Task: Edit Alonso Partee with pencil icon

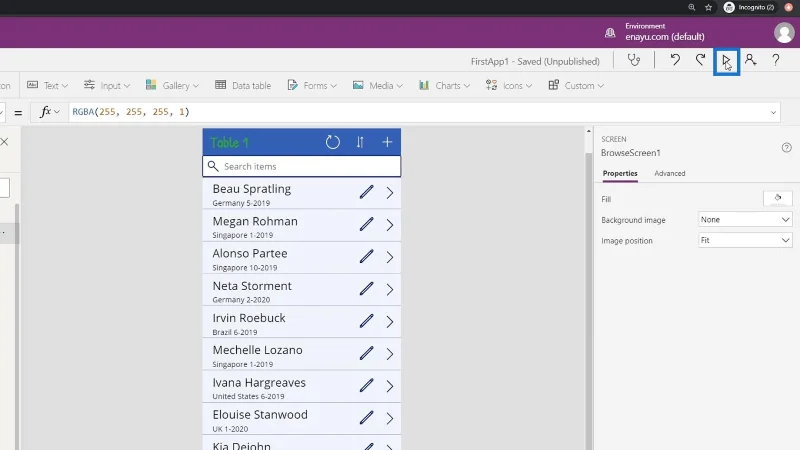Action: point(366,257)
